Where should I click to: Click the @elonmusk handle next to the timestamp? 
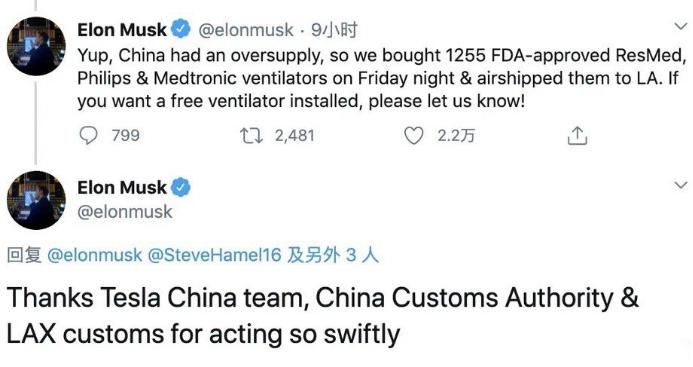(246, 30)
